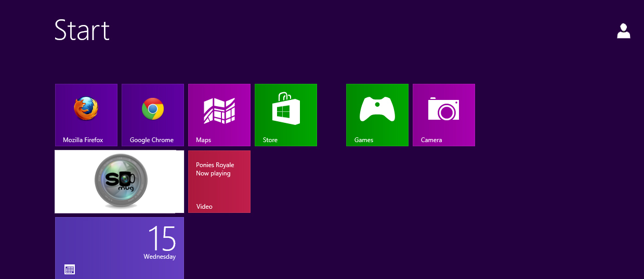Launch Google Chrome via its colored-ball icon
644x279 pixels.
tap(153, 109)
